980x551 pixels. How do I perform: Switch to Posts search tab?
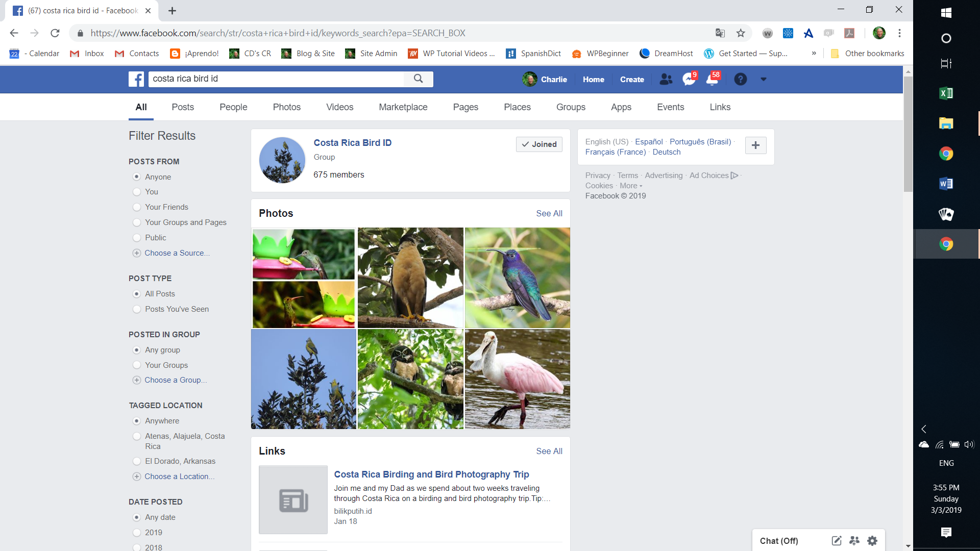click(183, 107)
